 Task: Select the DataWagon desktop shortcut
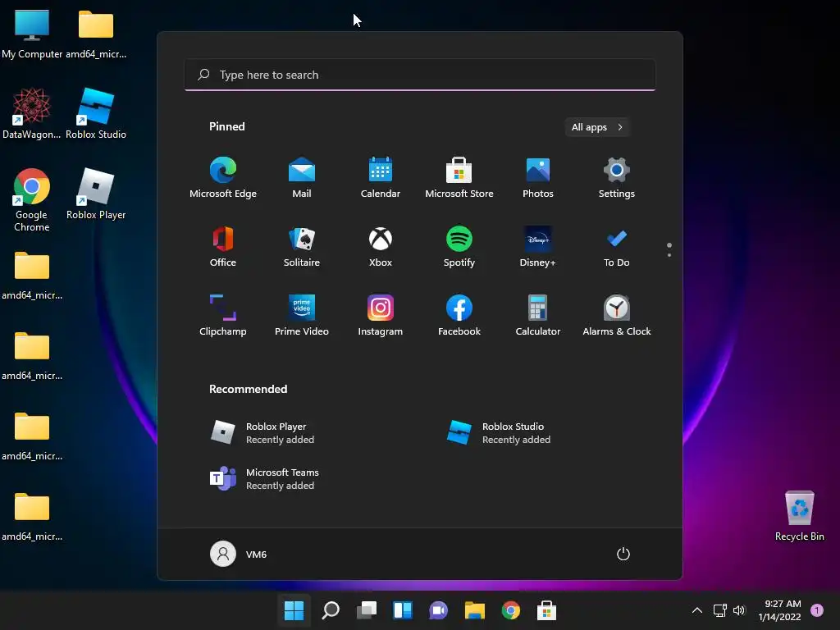point(32,113)
